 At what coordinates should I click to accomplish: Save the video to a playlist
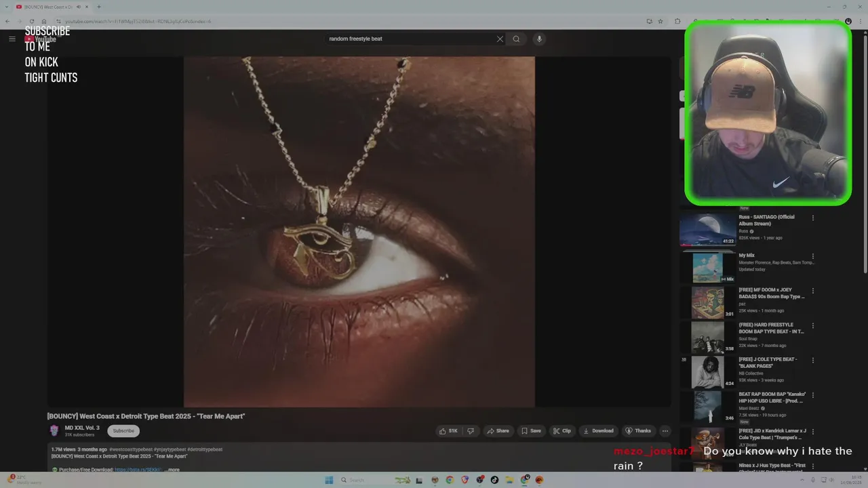click(530, 431)
